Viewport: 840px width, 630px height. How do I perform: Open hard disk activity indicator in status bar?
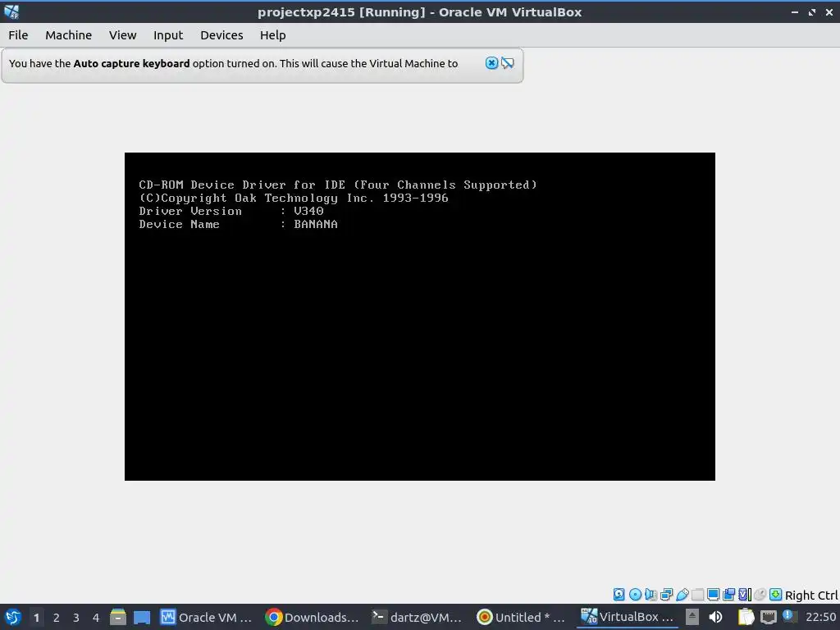619,594
